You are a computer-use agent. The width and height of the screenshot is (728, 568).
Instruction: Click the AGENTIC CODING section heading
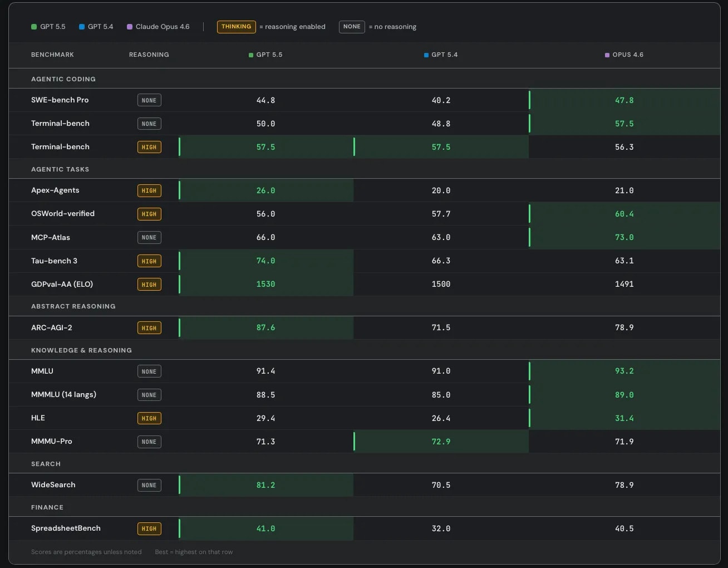coord(63,79)
